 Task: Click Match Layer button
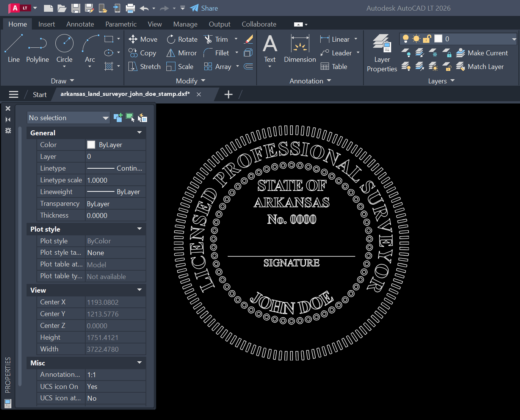[x=480, y=66]
